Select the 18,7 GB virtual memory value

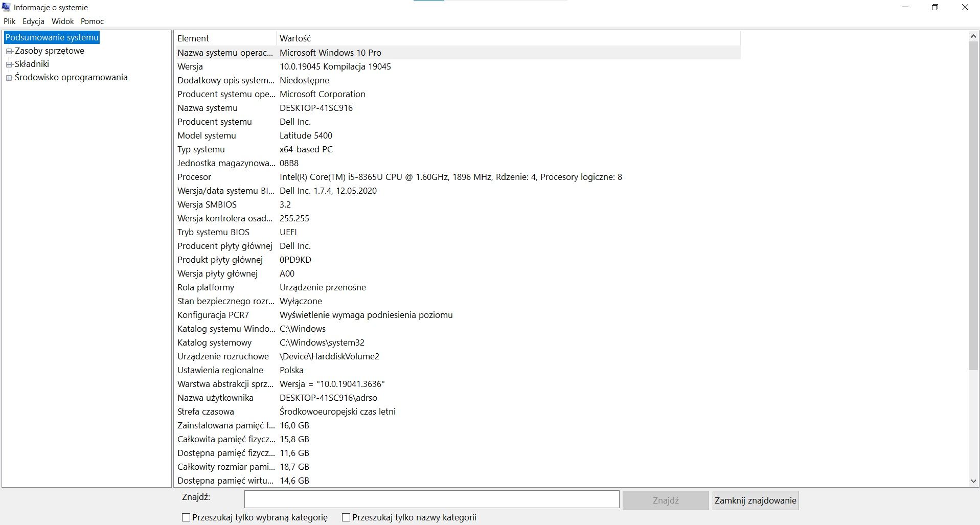[x=294, y=467]
